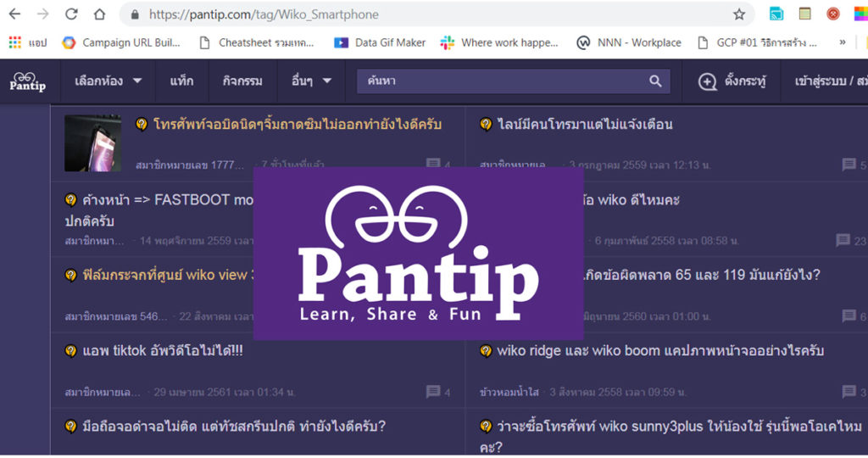
Task: Click the ตั้งกระทู้ plus icon
Action: click(x=708, y=81)
